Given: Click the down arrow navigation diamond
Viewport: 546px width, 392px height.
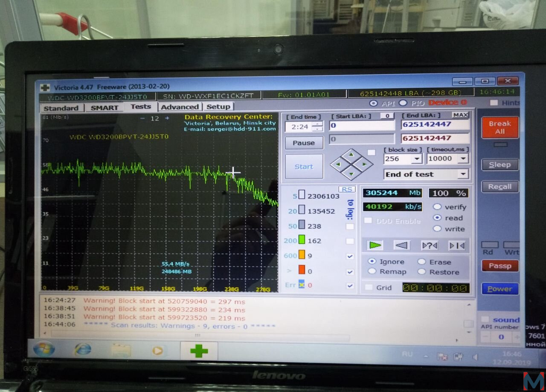Looking at the screenshot, I should pyautogui.click(x=351, y=173).
